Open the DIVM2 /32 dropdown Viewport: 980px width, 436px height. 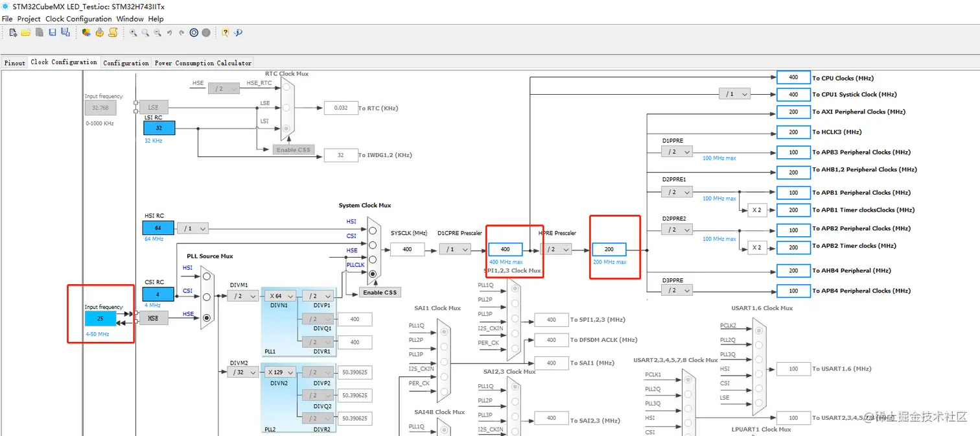coord(243,372)
